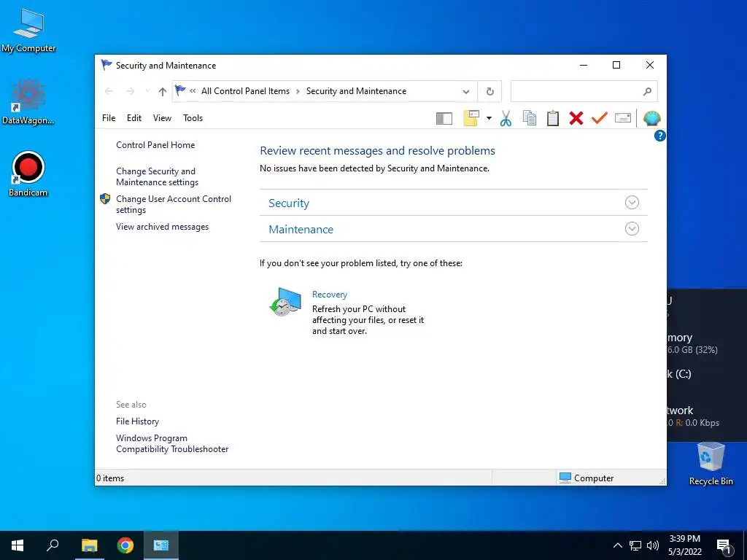Go up one level with Up arrow
Viewport: 747px width, 560px height.
pyautogui.click(x=163, y=91)
